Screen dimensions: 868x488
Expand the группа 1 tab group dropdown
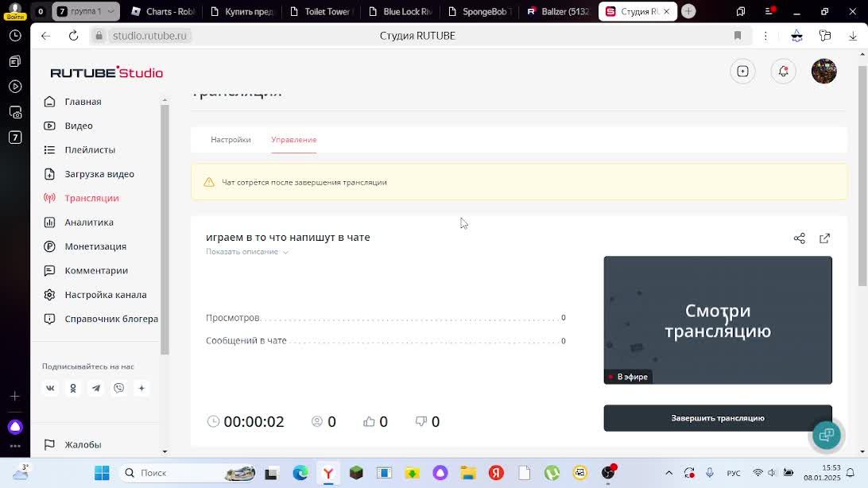(x=111, y=12)
